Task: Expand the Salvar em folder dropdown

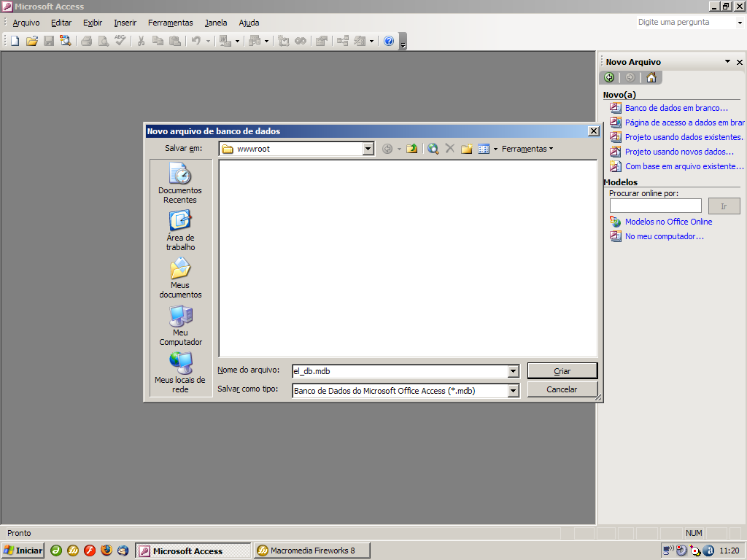Action: coord(368,149)
